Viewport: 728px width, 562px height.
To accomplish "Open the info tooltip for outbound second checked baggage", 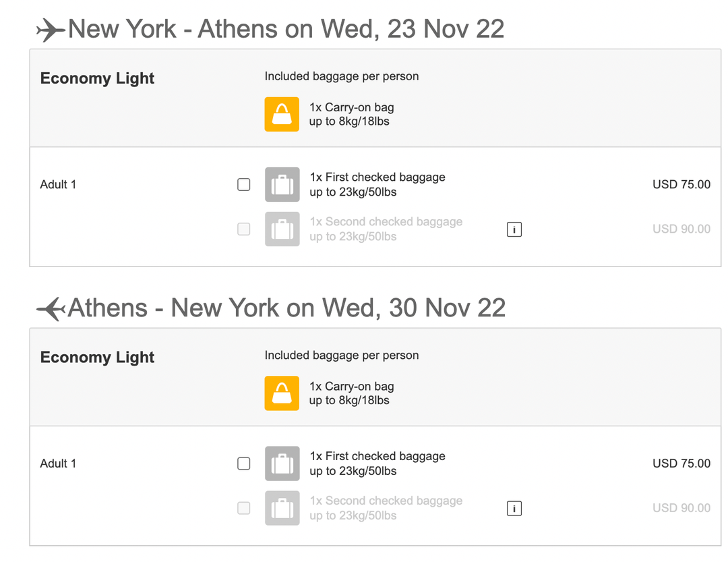I will (514, 229).
